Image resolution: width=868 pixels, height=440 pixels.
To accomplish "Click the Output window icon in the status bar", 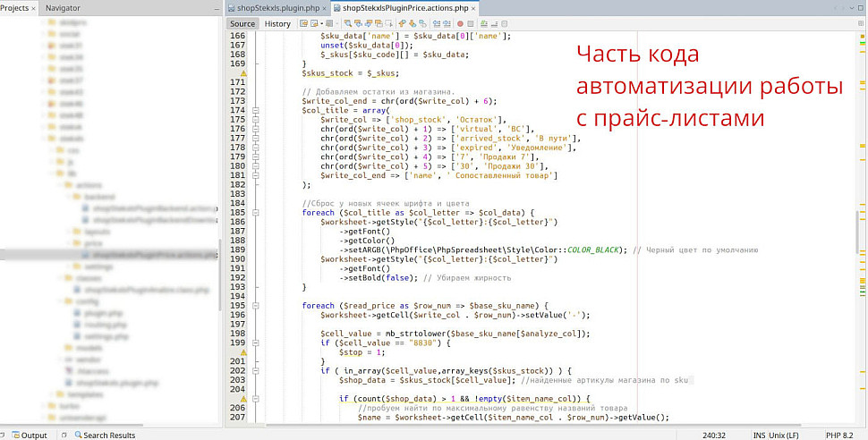I will pos(15,435).
